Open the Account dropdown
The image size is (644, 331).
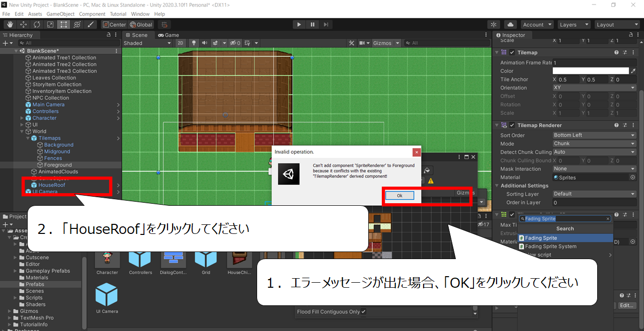(x=537, y=24)
